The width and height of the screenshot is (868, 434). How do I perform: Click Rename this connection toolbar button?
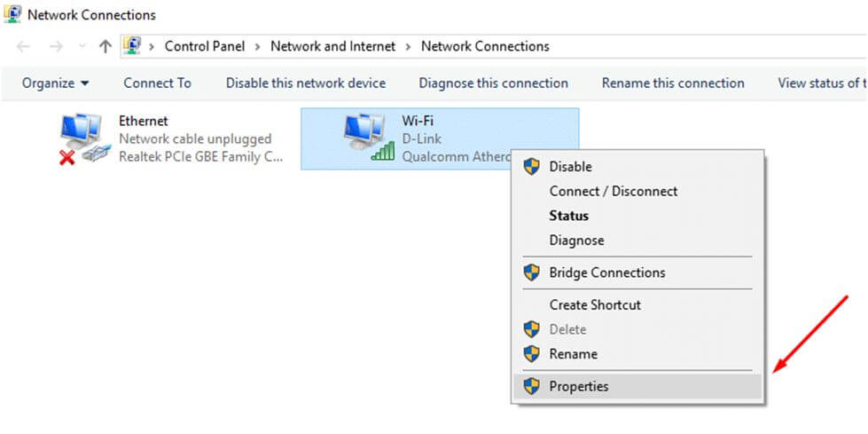coord(672,83)
